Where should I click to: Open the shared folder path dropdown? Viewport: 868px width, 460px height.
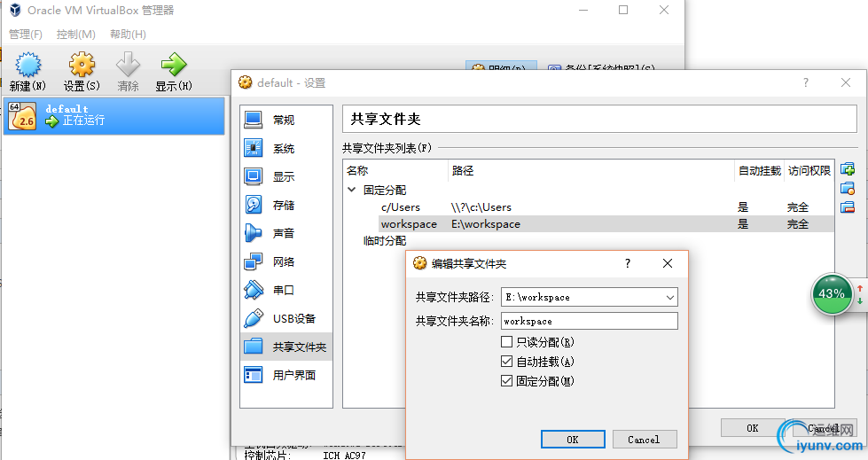click(669, 297)
